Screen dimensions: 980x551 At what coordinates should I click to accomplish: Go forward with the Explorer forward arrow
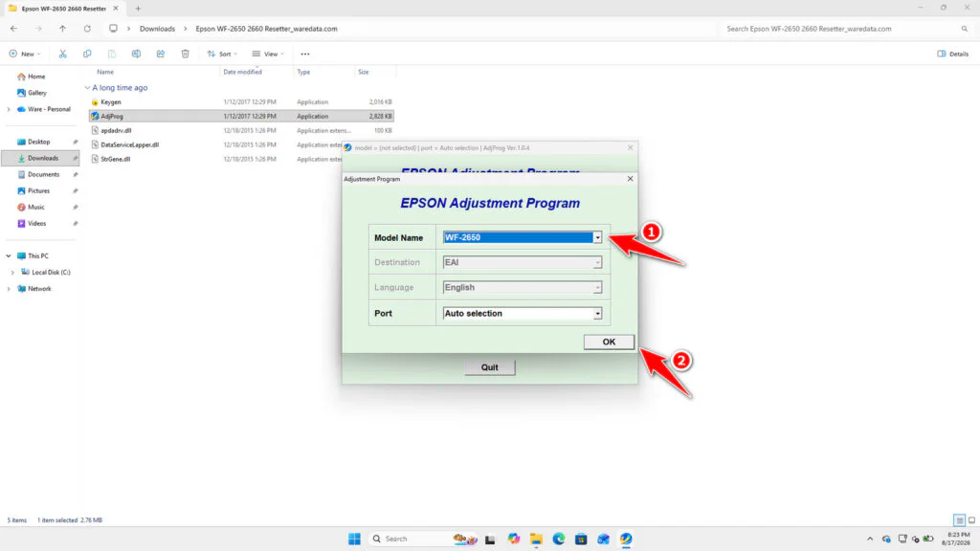click(x=38, y=29)
